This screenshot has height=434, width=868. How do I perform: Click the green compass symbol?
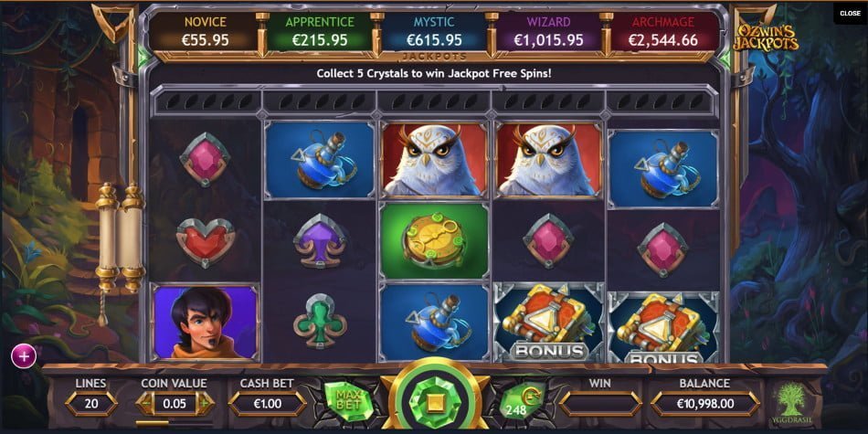tap(435, 241)
